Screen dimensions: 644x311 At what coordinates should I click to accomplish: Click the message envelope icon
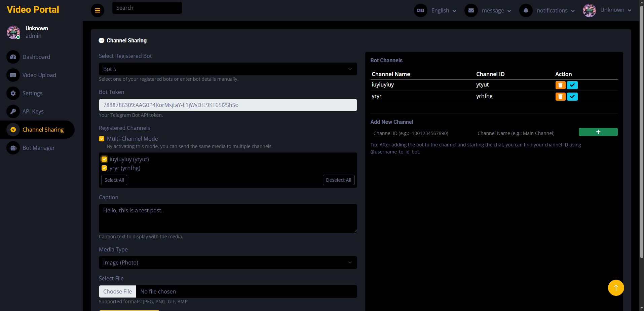(x=471, y=10)
